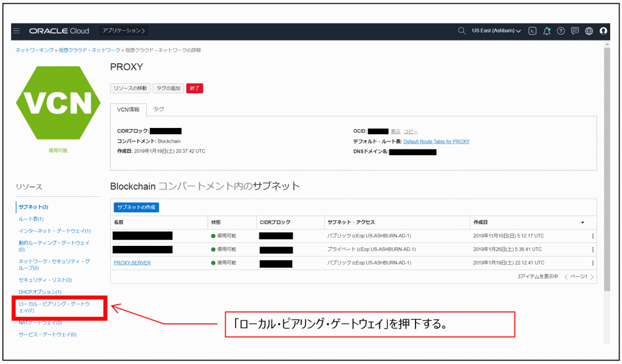Select DHCPオプション(1)
Screen dimensions: 622x364
point(40,292)
